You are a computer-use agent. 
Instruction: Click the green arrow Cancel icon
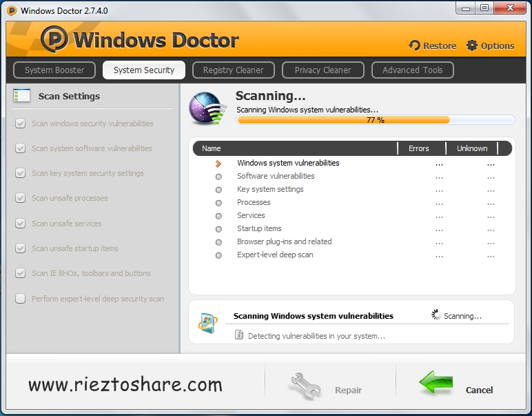point(436,382)
